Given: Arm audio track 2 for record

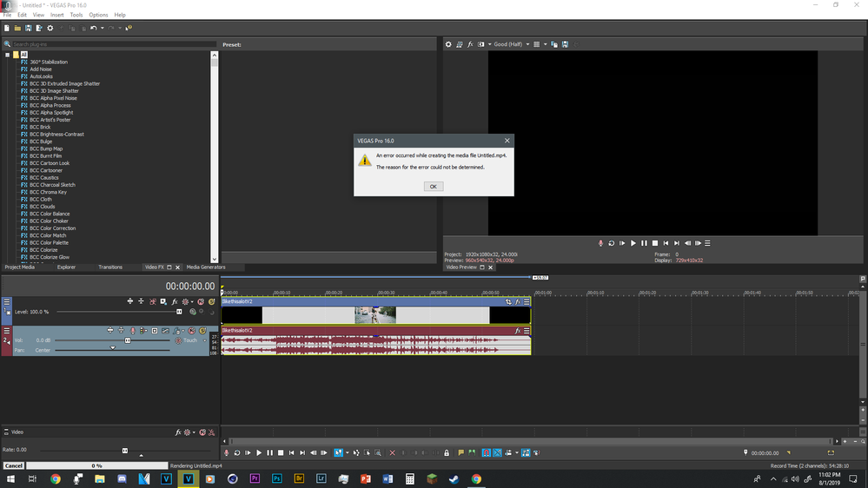Looking at the screenshot, I should tap(132, 331).
